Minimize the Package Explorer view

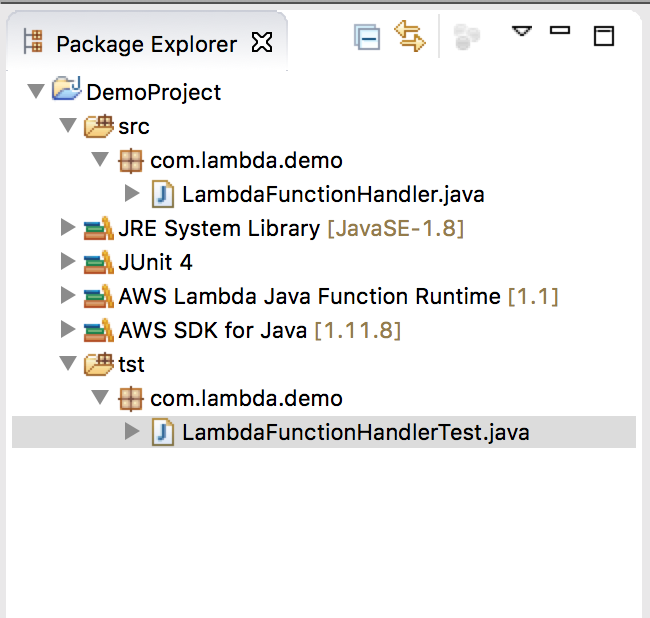pyautogui.click(x=560, y=30)
